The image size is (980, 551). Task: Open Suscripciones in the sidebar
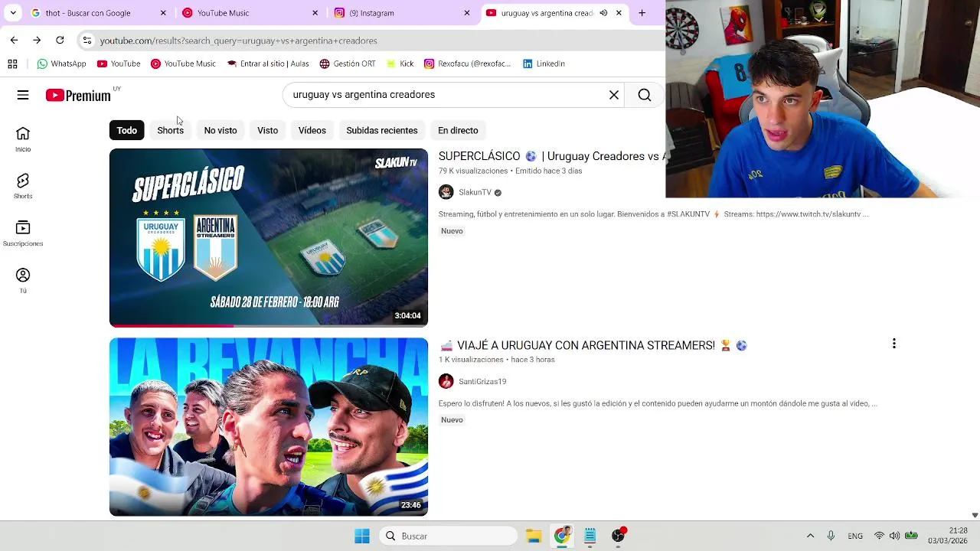click(x=23, y=233)
